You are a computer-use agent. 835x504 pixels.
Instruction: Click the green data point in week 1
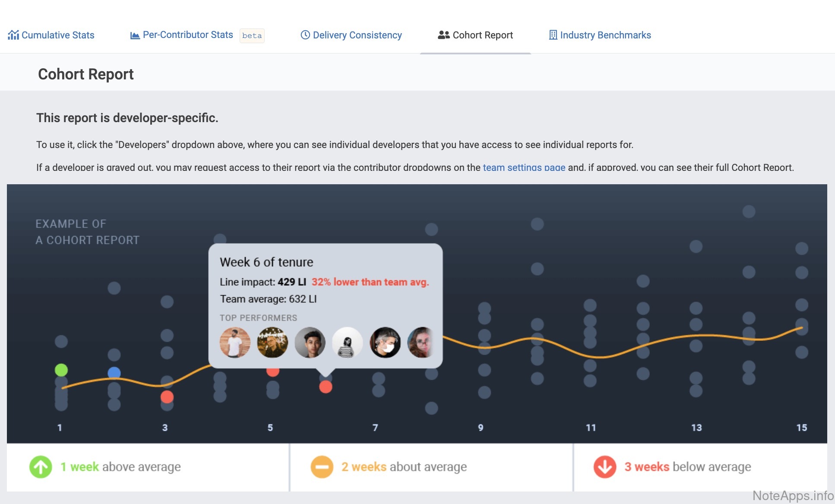[61, 370]
